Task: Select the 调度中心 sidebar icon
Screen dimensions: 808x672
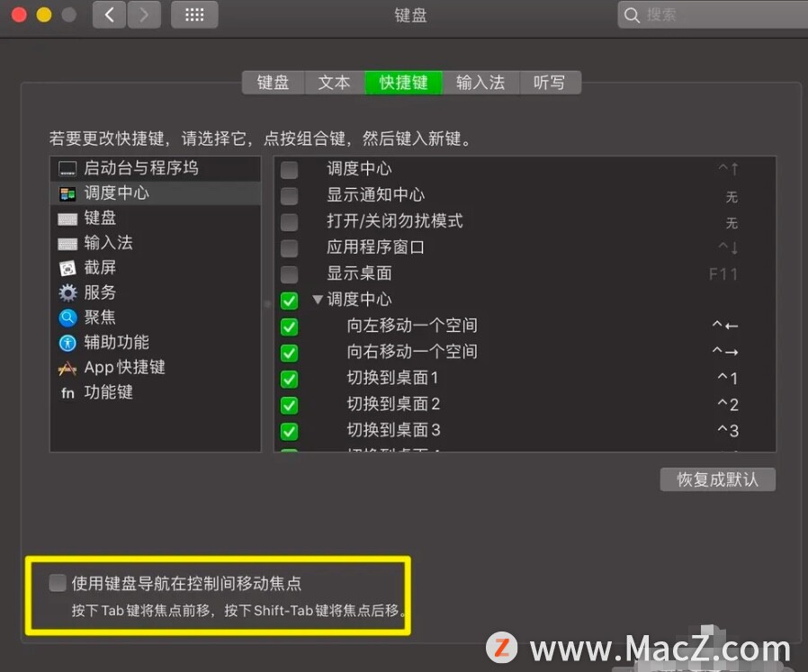Action: coord(67,193)
